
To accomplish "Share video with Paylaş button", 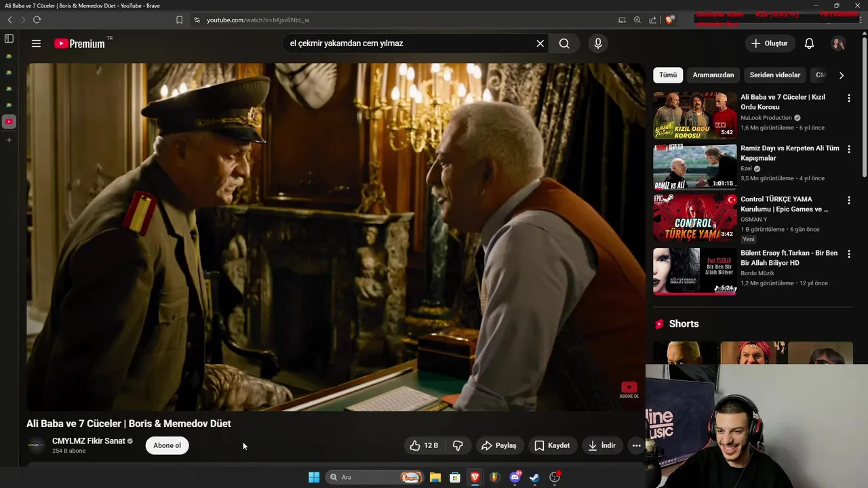I will point(499,445).
